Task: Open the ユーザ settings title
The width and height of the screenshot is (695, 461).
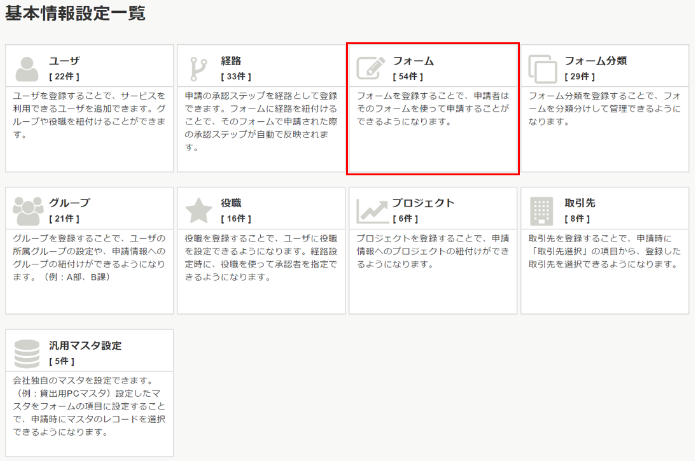Action: [64, 60]
